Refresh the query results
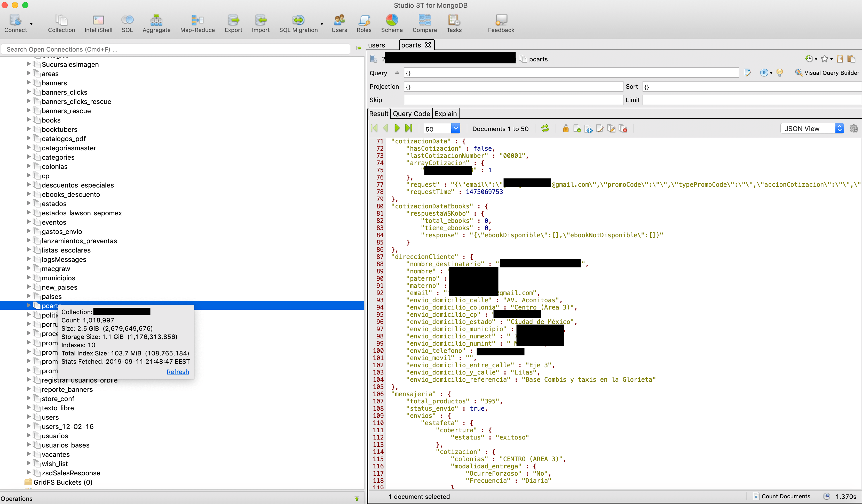The image size is (862, 504). (545, 128)
